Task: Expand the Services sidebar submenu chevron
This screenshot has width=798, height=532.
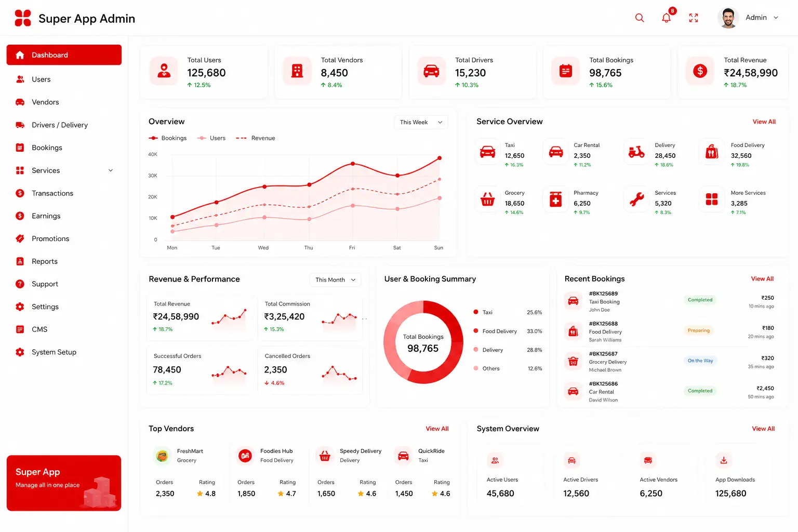Action: coord(111,170)
